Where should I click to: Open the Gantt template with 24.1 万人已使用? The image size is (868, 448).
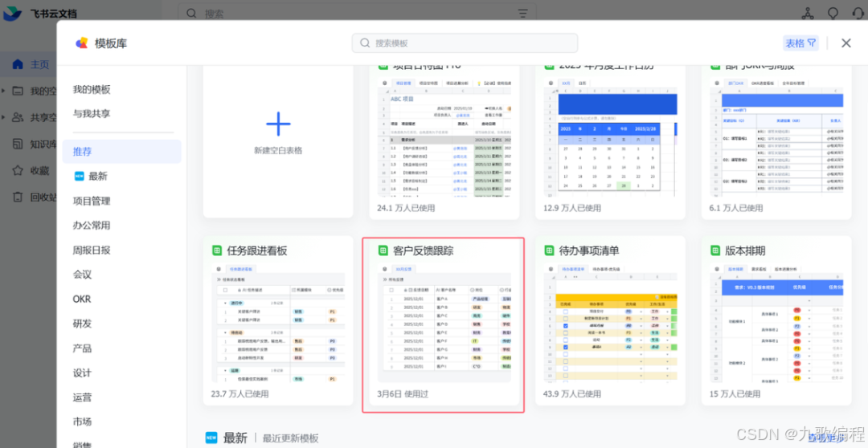click(x=444, y=141)
